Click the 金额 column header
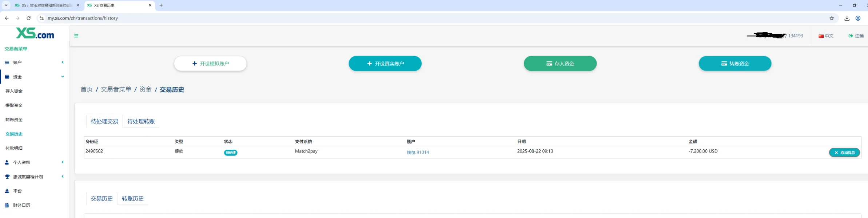Viewport: 868px width, 218px height. point(693,142)
